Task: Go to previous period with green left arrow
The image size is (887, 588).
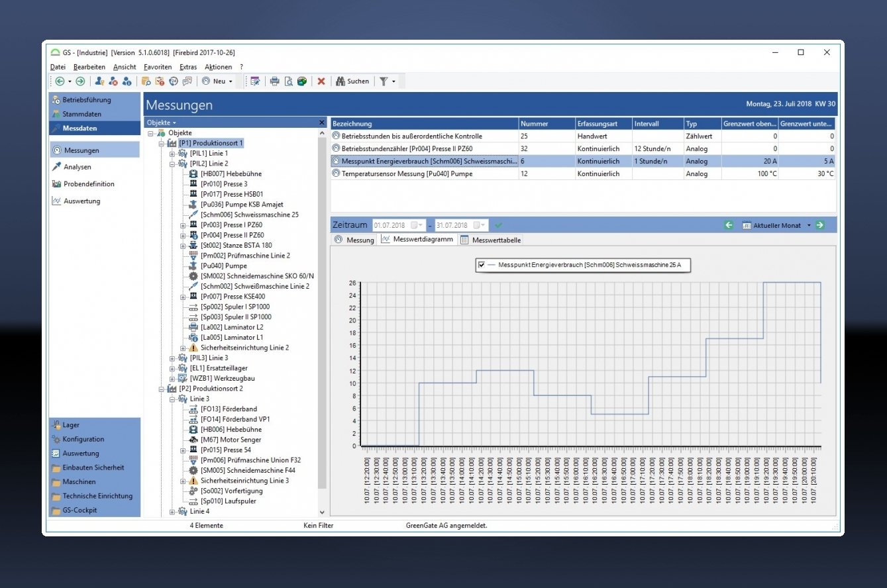Action: pyautogui.click(x=729, y=225)
